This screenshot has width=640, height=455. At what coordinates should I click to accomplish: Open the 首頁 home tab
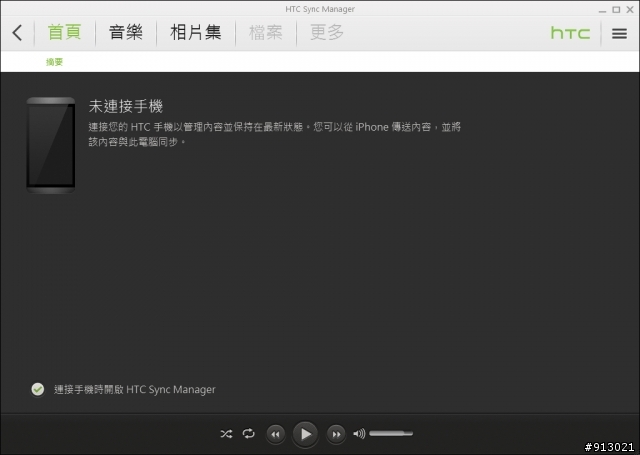[64, 32]
